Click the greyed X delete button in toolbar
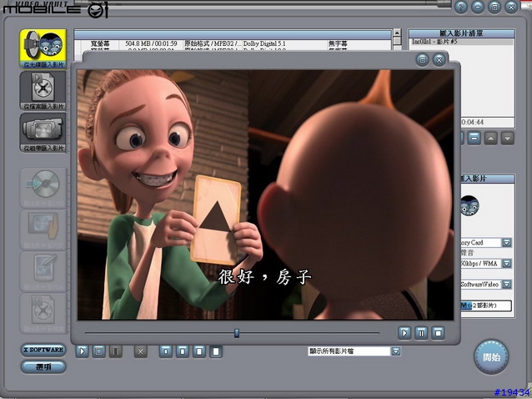This screenshot has width=532, height=399. point(140,351)
